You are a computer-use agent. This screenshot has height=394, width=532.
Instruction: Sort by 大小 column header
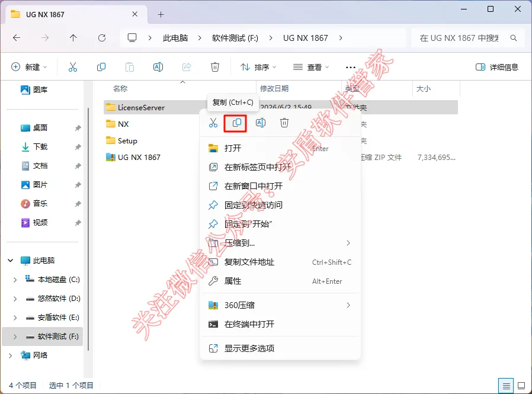pyautogui.click(x=424, y=89)
